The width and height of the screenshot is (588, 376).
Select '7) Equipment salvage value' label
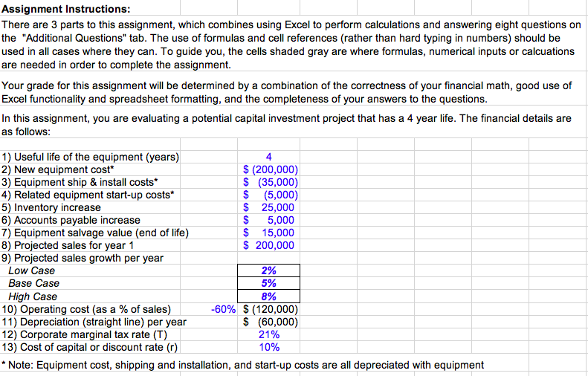click(x=95, y=233)
